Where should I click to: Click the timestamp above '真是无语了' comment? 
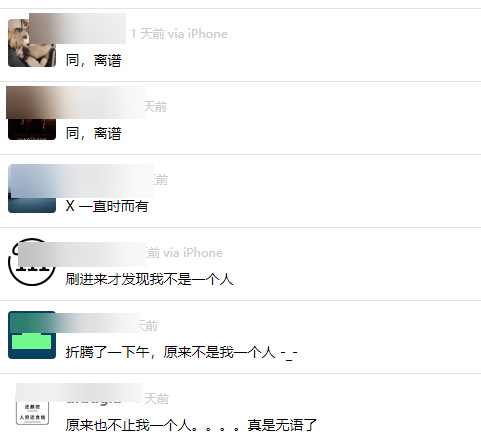point(156,399)
